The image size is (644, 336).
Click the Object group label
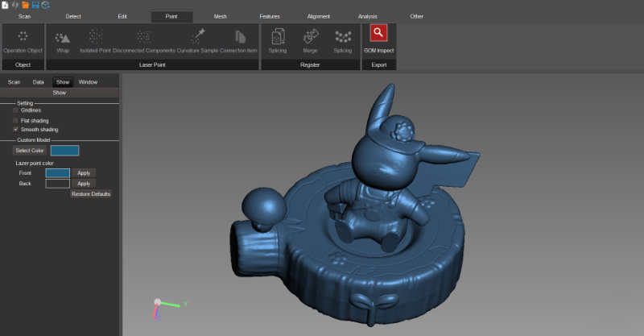pos(23,65)
